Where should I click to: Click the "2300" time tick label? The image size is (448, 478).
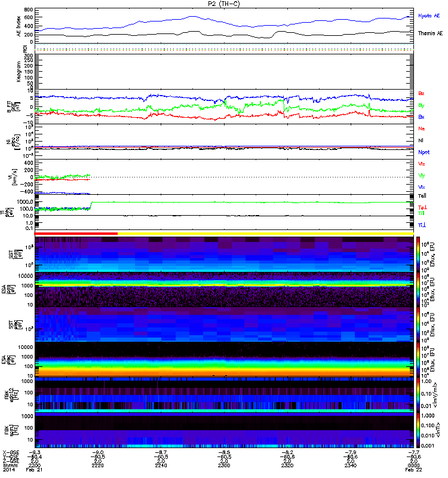(224, 465)
